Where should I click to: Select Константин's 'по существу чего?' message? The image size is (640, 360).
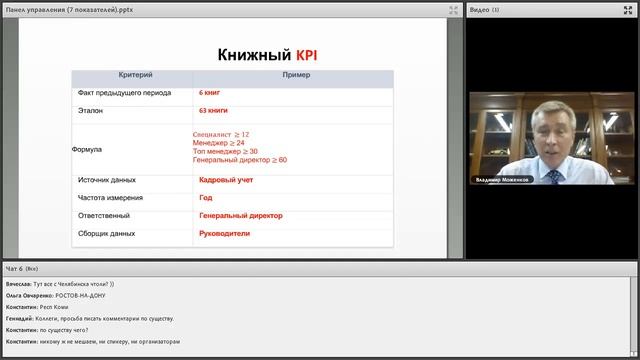(47, 330)
